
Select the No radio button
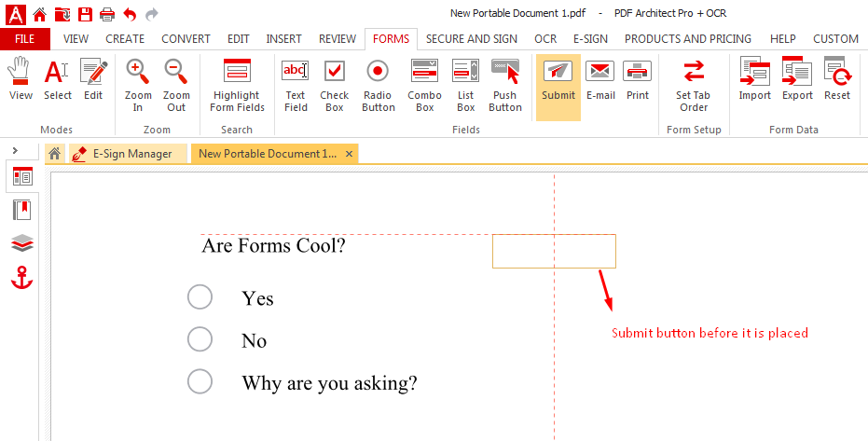[200, 338]
